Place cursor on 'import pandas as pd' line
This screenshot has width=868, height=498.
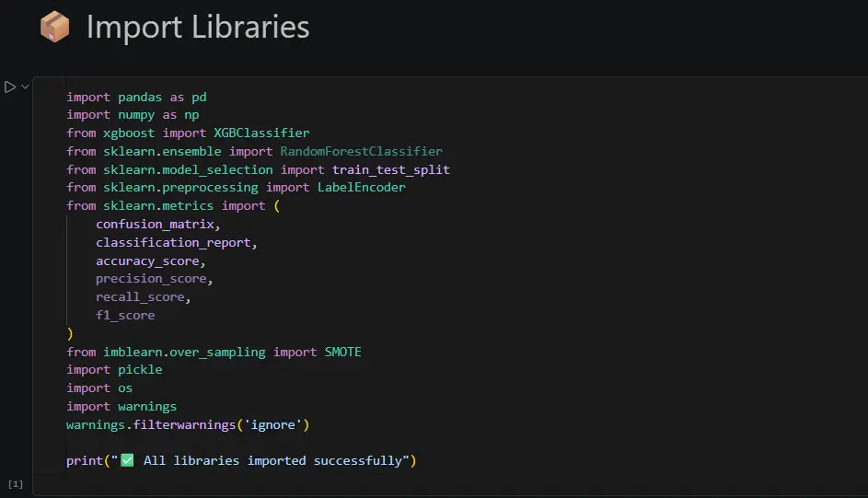pos(136,97)
